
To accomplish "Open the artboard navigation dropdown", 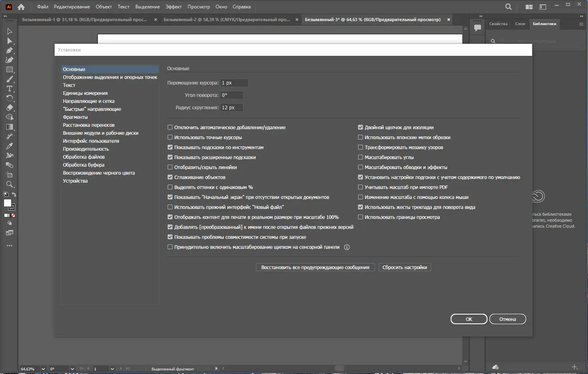I will (112, 368).
